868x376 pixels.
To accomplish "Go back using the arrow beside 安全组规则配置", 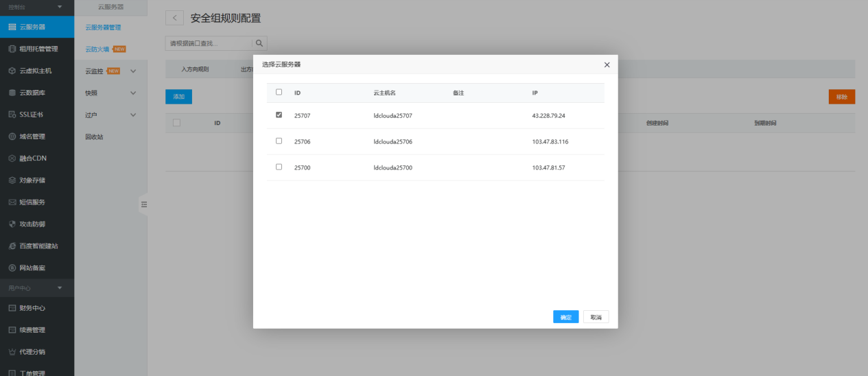I will (174, 19).
